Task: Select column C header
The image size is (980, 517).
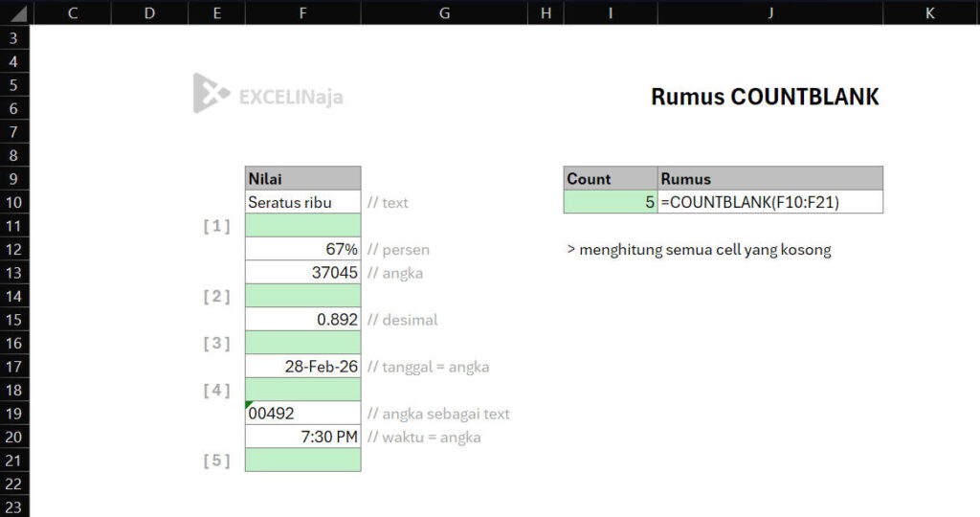Action: click(x=73, y=12)
